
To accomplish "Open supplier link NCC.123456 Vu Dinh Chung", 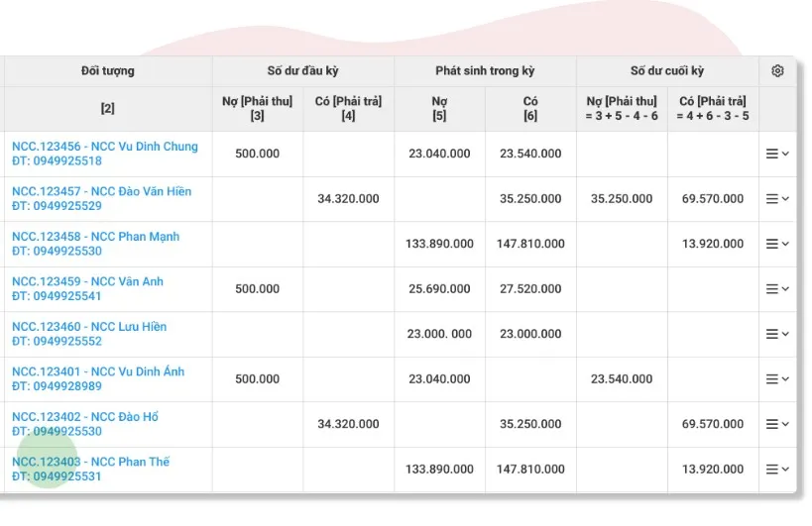I will click(x=104, y=147).
